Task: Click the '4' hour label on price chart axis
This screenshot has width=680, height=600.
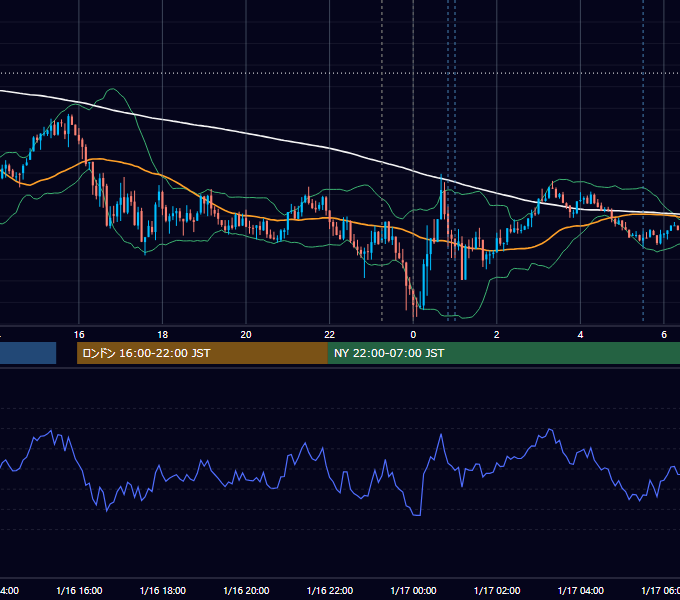Action: tap(580, 335)
